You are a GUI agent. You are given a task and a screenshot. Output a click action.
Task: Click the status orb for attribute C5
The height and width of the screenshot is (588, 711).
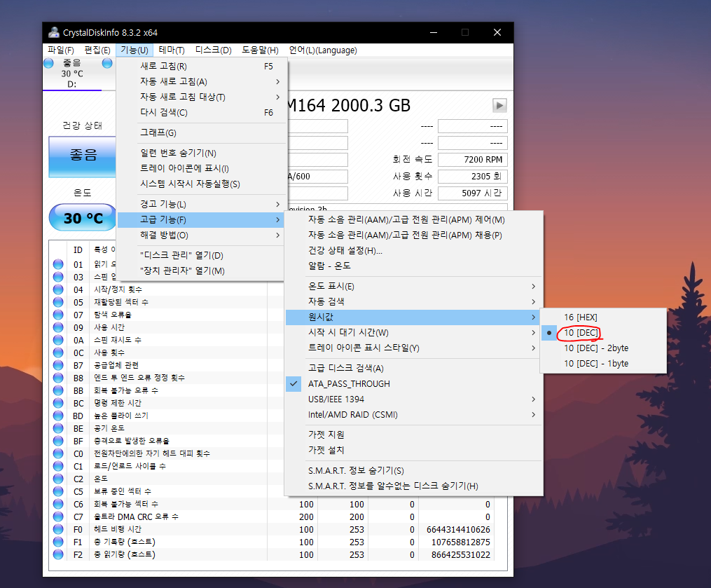point(58,491)
